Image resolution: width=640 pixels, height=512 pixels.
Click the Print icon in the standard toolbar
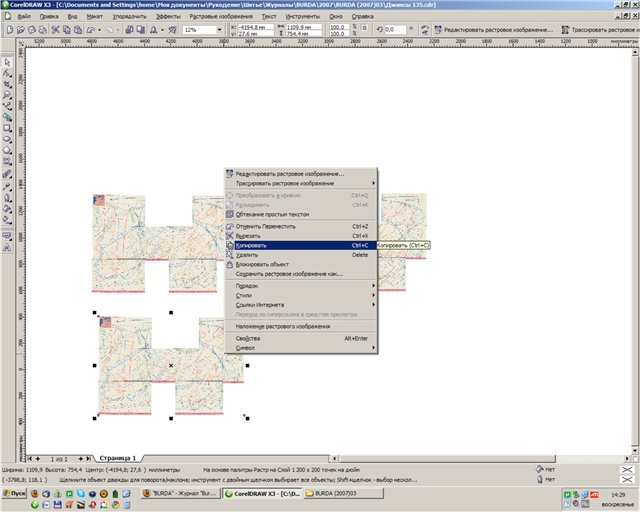coord(44,31)
